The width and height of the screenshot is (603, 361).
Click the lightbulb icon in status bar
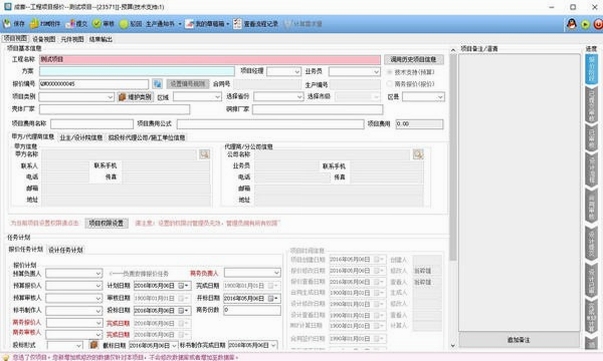(x=6, y=358)
